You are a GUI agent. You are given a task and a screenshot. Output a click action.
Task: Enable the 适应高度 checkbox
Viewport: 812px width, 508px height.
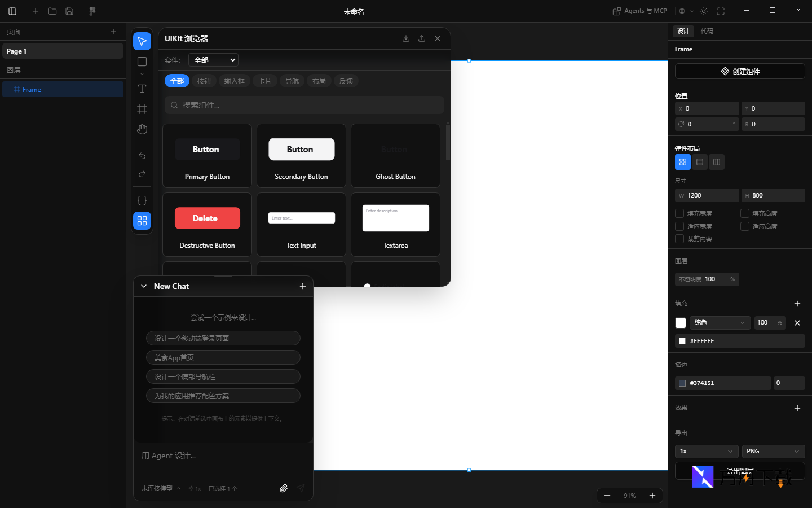coord(744,226)
